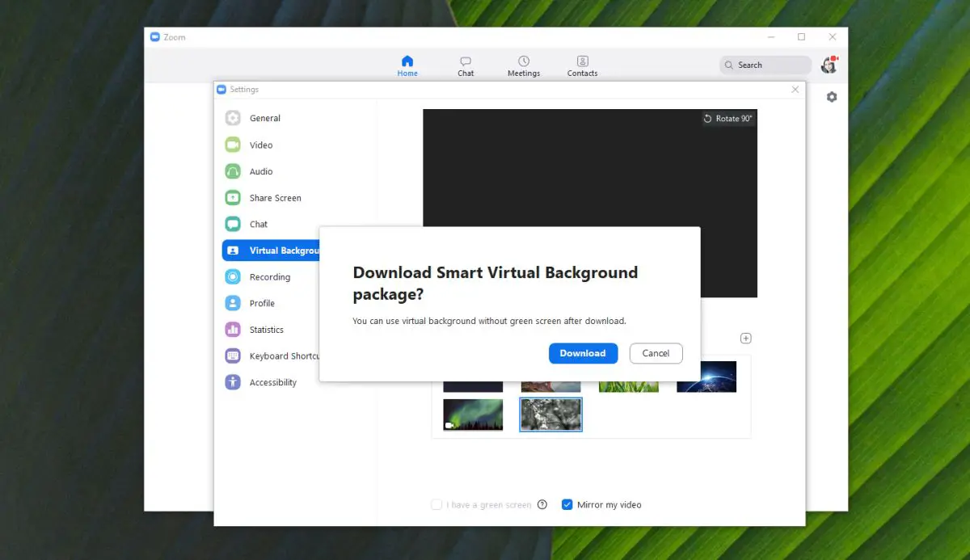Screen dimensions: 970x560
Task: Click Cancel in the download dialog
Action: pos(656,353)
